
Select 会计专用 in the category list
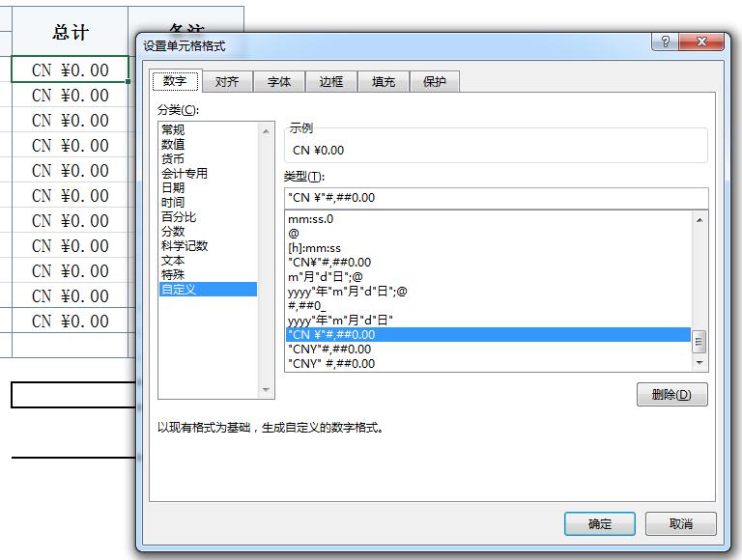coord(209,173)
